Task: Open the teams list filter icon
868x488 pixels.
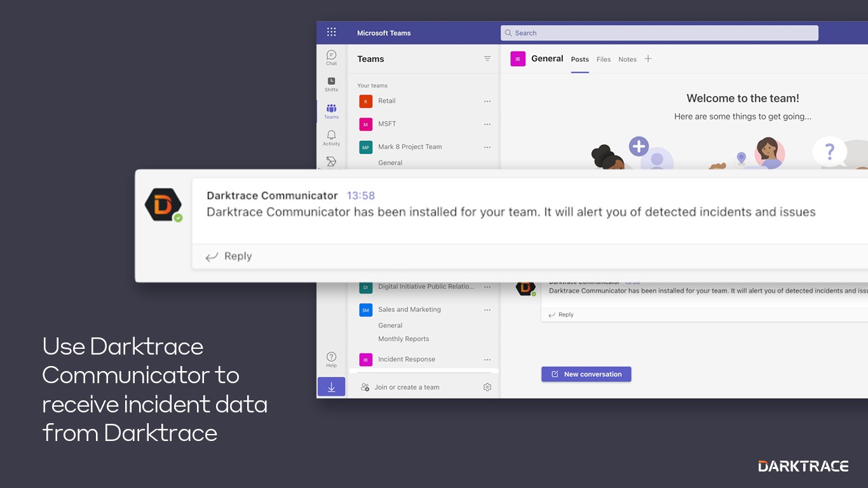Action: pos(487,58)
